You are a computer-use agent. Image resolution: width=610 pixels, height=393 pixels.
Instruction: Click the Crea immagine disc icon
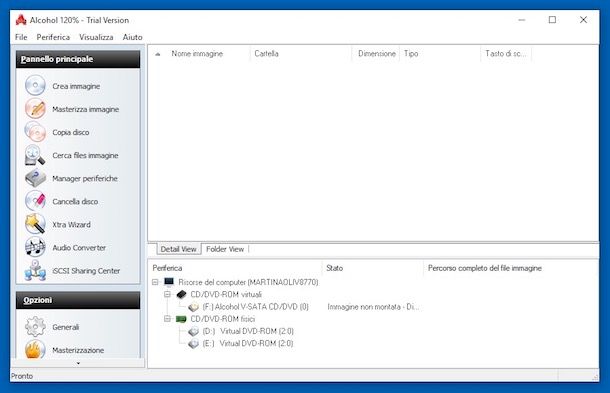pos(35,86)
